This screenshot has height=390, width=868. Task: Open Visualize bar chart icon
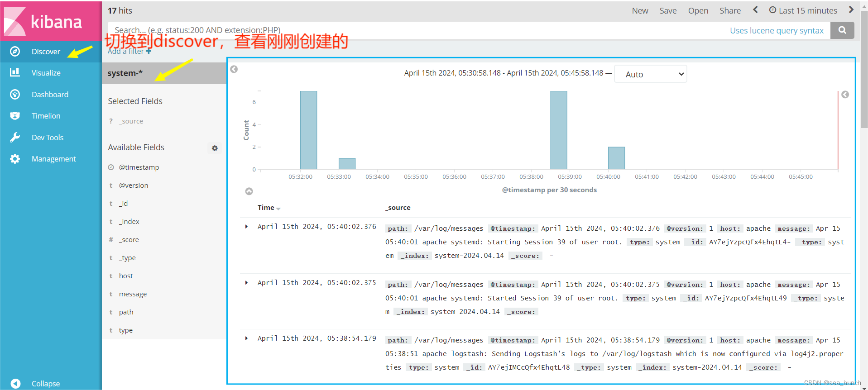tap(15, 72)
